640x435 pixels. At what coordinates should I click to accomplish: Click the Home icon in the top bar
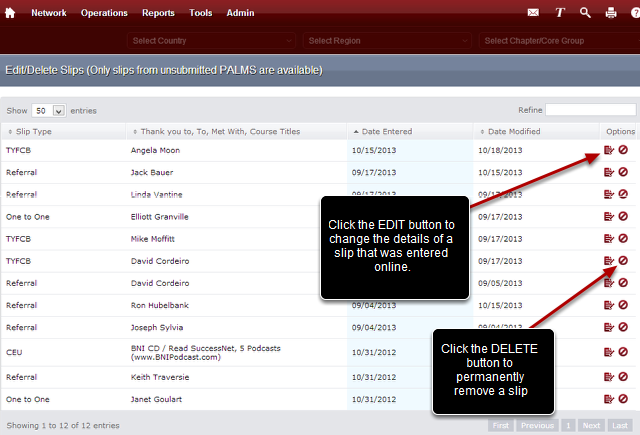pos(10,13)
